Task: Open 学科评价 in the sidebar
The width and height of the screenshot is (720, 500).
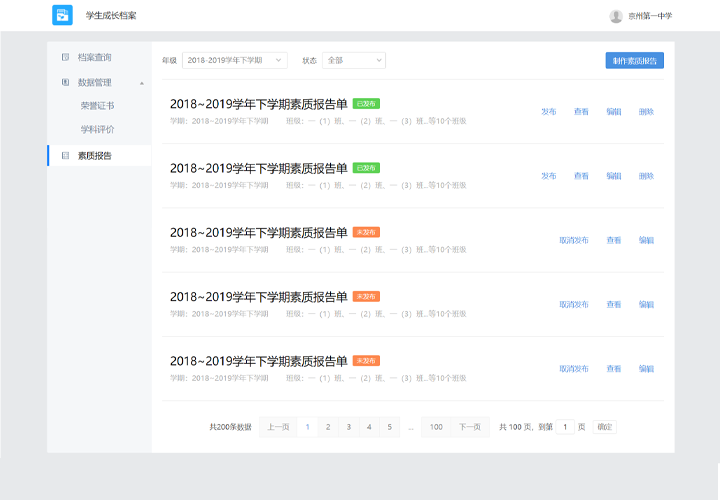Action: click(97, 129)
